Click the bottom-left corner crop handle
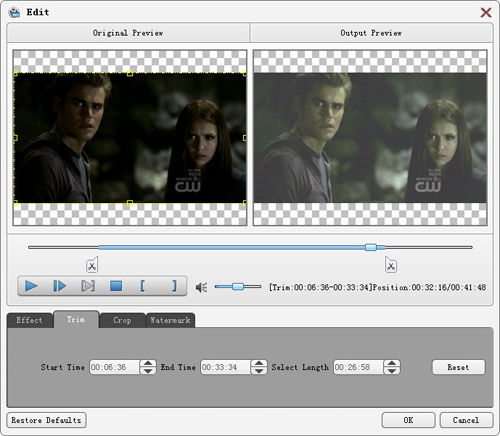Image resolution: width=500 pixels, height=436 pixels. pos(15,203)
